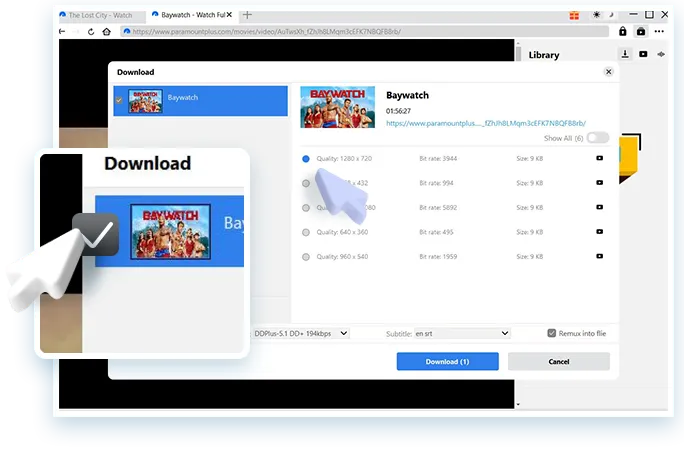The image size is (684, 449).
Task: Click the lock icon beside address bar
Action: point(622,31)
